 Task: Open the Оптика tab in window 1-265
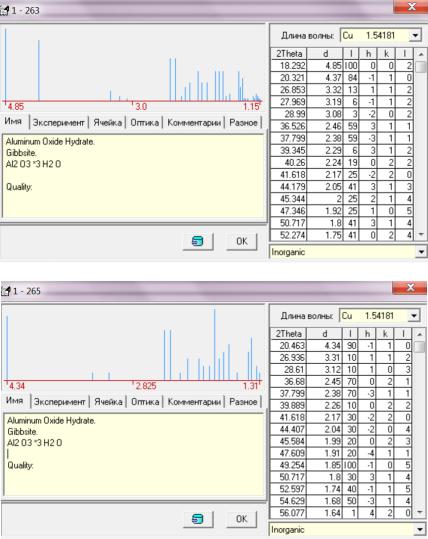pyautogui.click(x=145, y=402)
